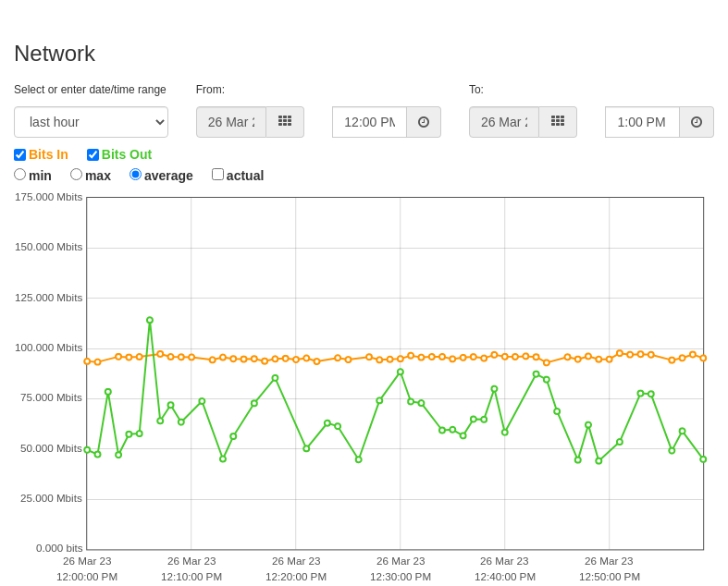Select the average radio button

[x=135, y=175]
